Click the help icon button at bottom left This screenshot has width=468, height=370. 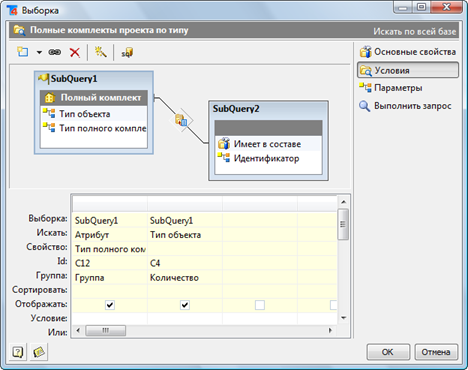[x=18, y=352]
